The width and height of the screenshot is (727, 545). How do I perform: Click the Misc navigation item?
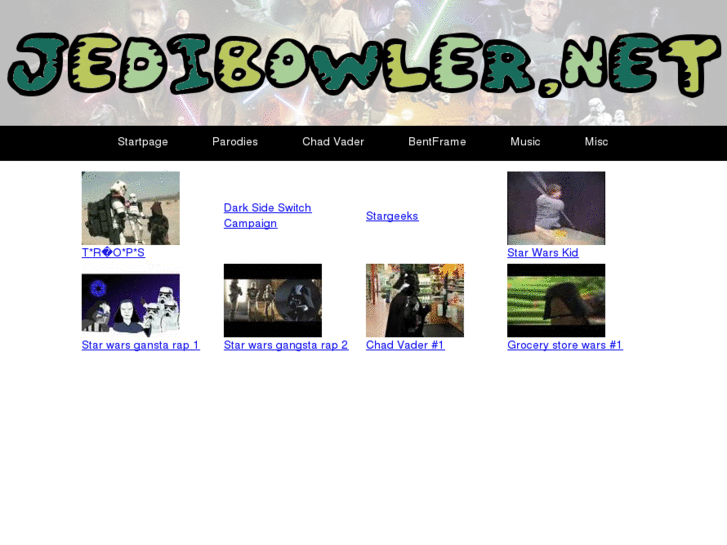(x=596, y=142)
